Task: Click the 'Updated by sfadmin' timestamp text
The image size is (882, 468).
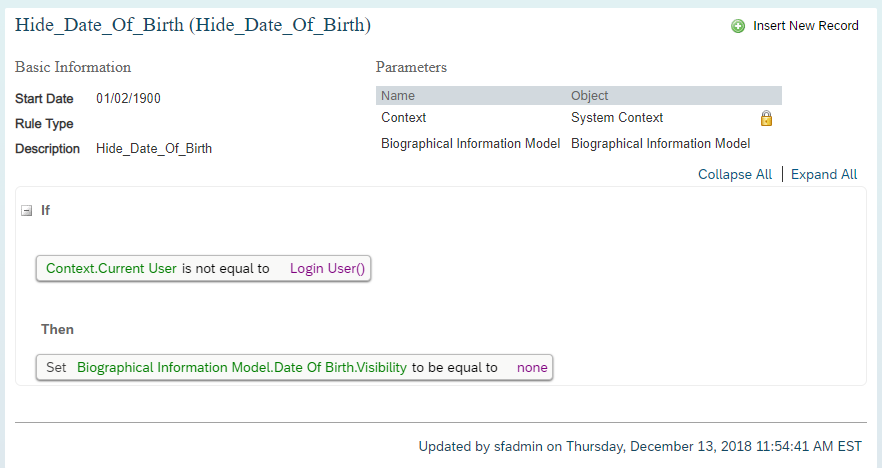Action: click(x=640, y=447)
